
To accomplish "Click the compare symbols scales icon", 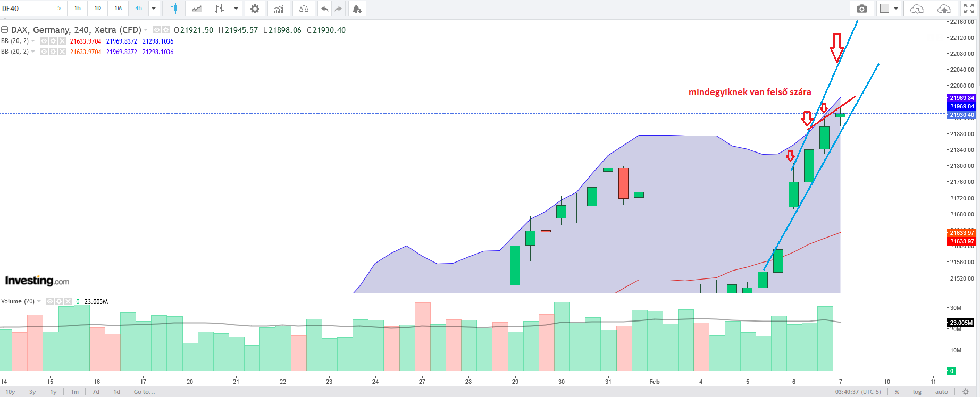I will pos(304,9).
